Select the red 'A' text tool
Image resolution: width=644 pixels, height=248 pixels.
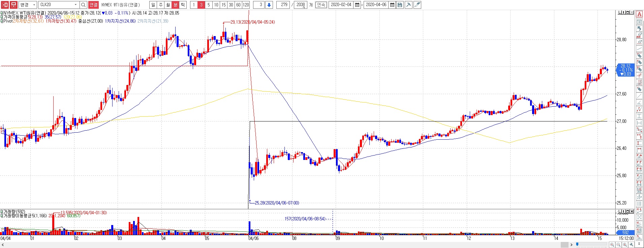[639, 14]
